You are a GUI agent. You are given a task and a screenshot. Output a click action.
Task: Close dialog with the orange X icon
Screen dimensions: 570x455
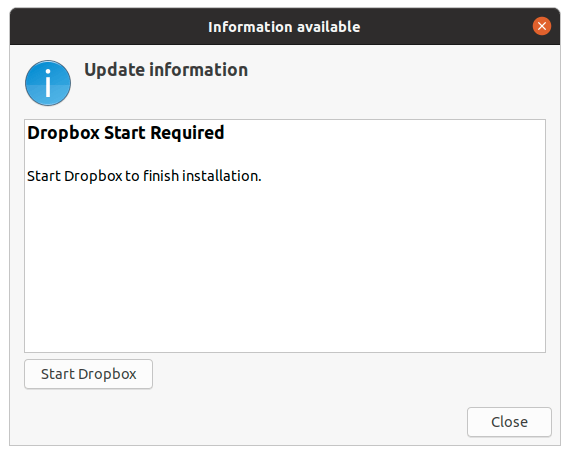[x=542, y=26]
